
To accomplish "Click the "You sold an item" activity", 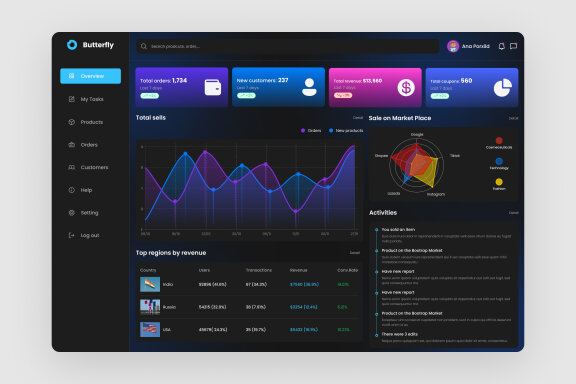I will (x=398, y=230).
